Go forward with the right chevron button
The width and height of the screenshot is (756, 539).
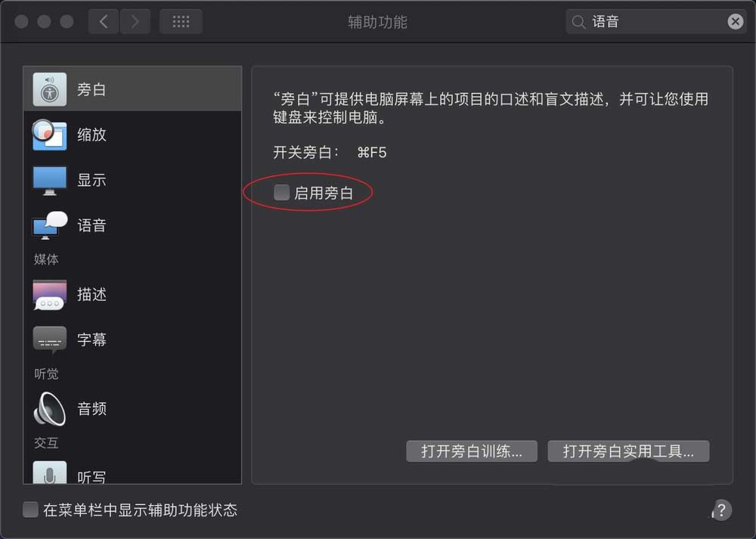[x=135, y=22]
